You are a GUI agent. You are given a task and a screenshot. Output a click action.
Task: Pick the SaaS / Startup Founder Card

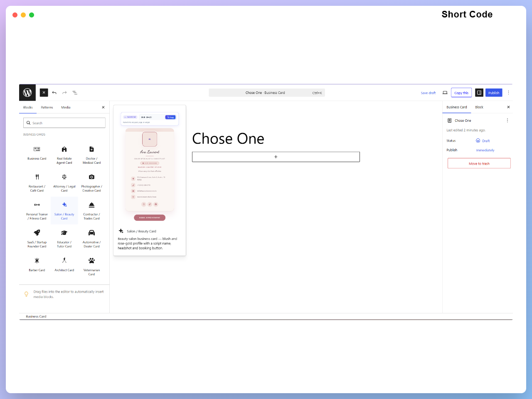tap(37, 238)
